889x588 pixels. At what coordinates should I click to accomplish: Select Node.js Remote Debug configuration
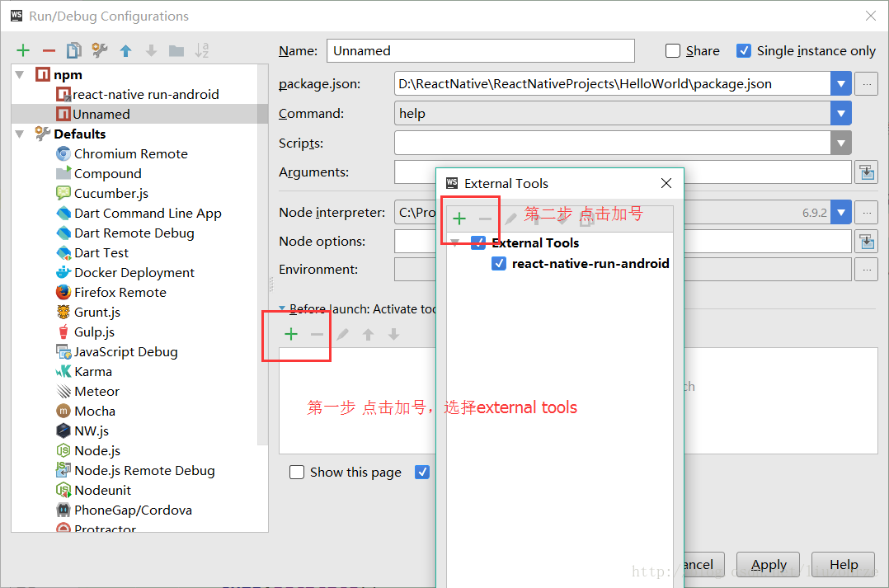click(x=135, y=471)
